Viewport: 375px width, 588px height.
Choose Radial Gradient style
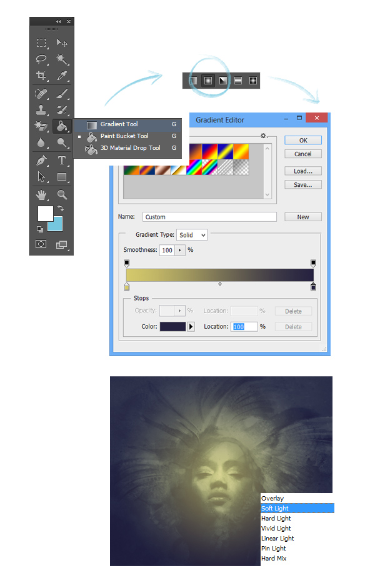coord(208,81)
